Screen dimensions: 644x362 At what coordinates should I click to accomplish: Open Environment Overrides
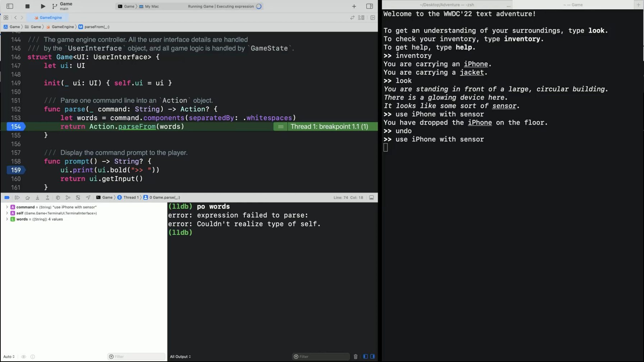78,198
